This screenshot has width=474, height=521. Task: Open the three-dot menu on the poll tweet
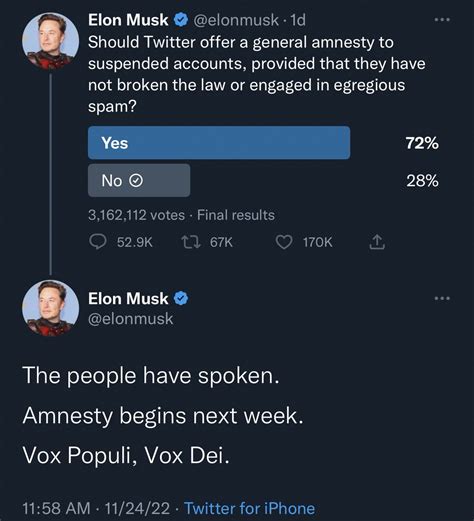click(442, 20)
